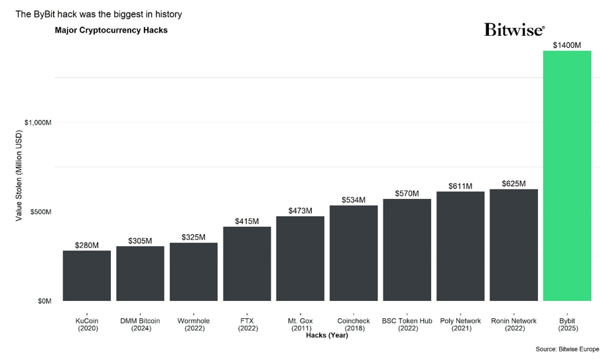Click the $1,000M y-axis tick label

(x=38, y=123)
